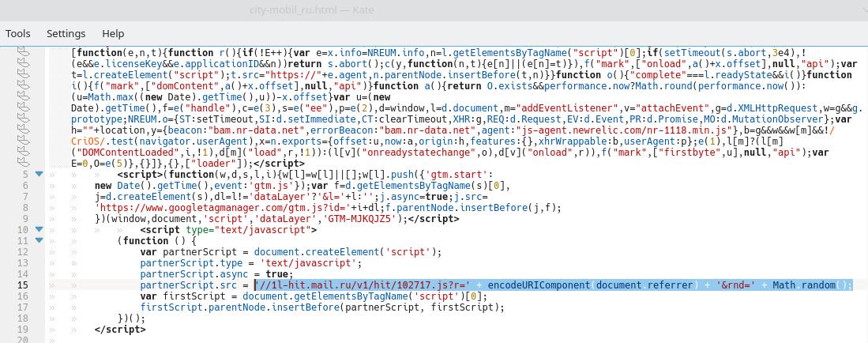
Task: Click line number 20 in the gutter
Action: point(23,339)
